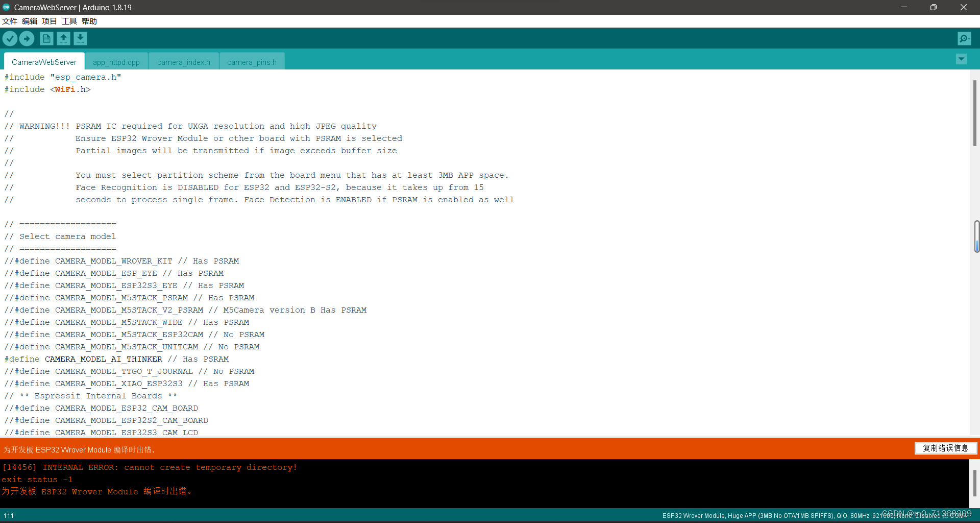Click the error message about temporary directory
Image resolution: width=980 pixels, height=523 pixels.
coord(150,467)
